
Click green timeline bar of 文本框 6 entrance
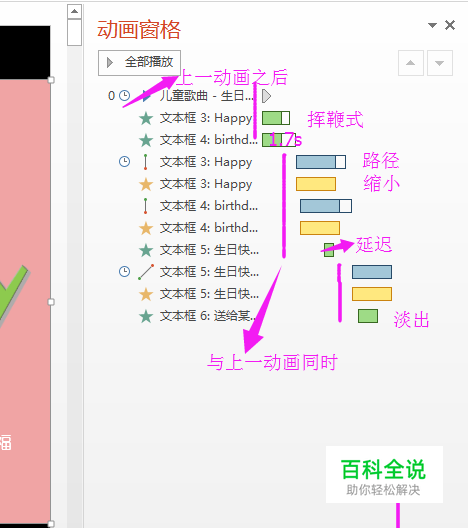(x=368, y=316)
